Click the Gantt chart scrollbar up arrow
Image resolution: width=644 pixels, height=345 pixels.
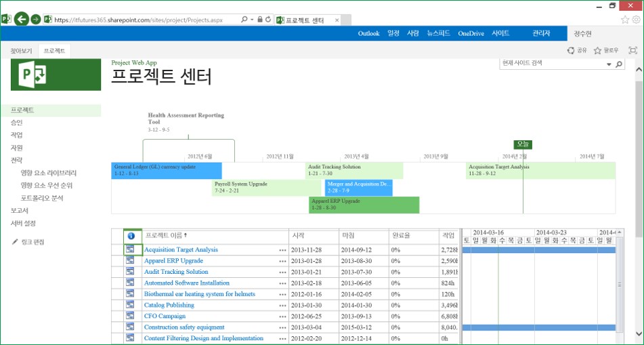620,232
